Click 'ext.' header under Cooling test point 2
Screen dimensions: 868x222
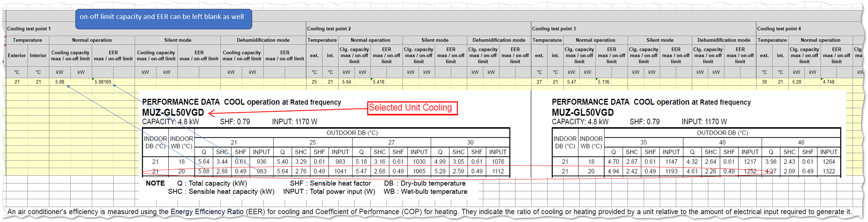(x=314, y=55)
